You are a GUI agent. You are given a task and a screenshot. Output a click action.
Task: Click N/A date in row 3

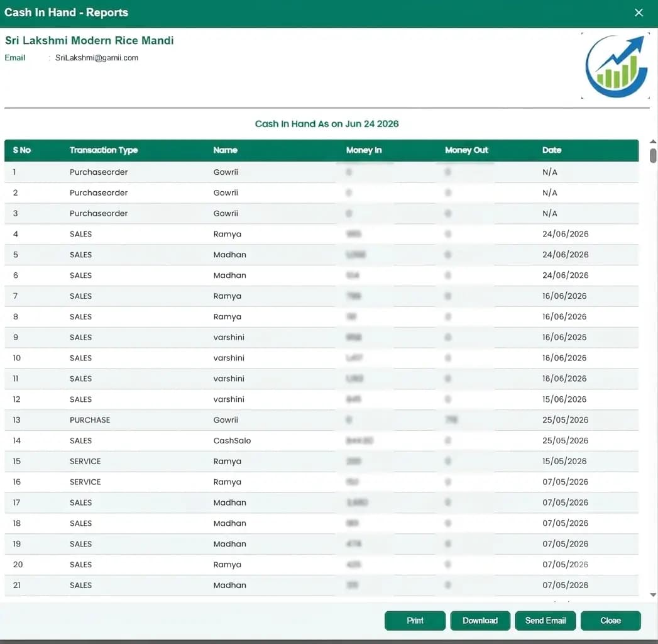(550, 213)
